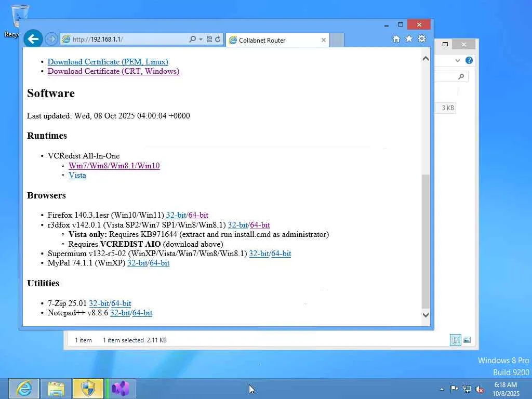The image size is (532, 399).
Task: Toggle the compatibility view icon in address bar
Action: [x=209, y=39]
